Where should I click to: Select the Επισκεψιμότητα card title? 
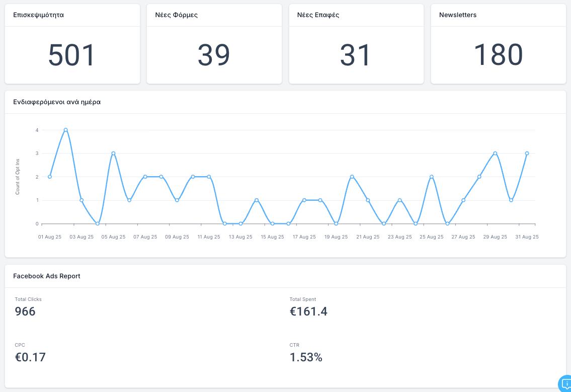point(38,15)
